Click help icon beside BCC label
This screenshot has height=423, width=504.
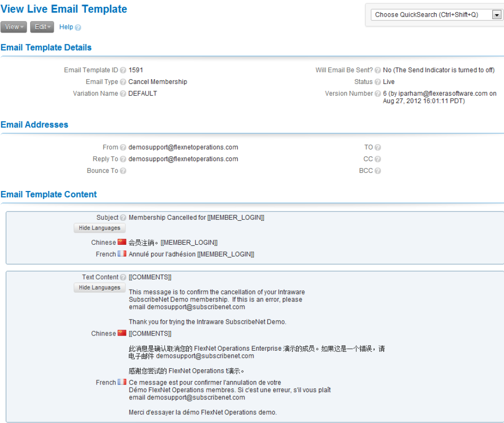(378, 171)
